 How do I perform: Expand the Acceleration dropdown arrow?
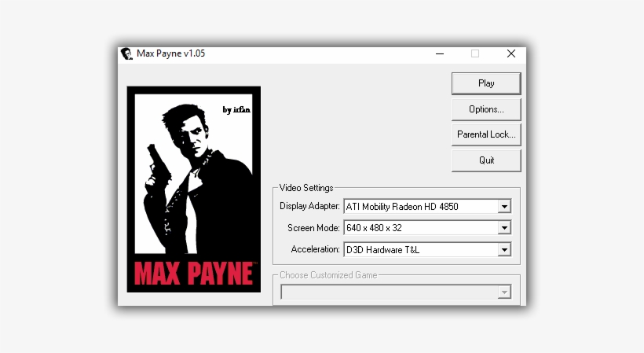pos(504,249)
